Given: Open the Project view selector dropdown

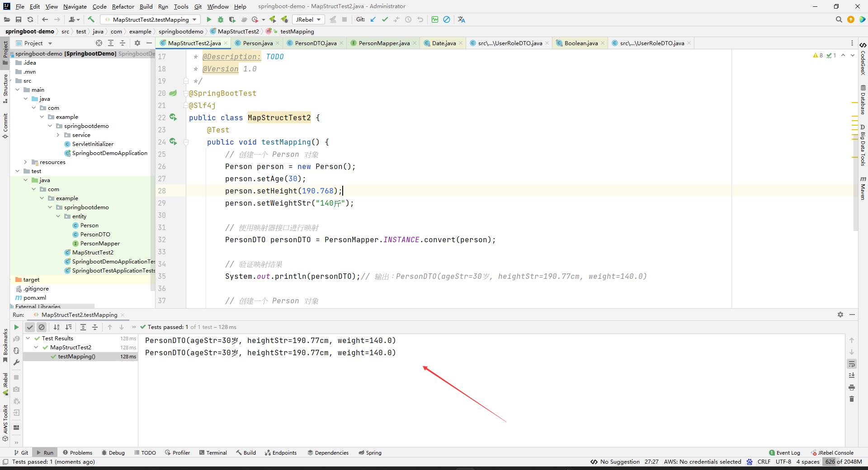Looking at the screenshot, I should (34, 43).
